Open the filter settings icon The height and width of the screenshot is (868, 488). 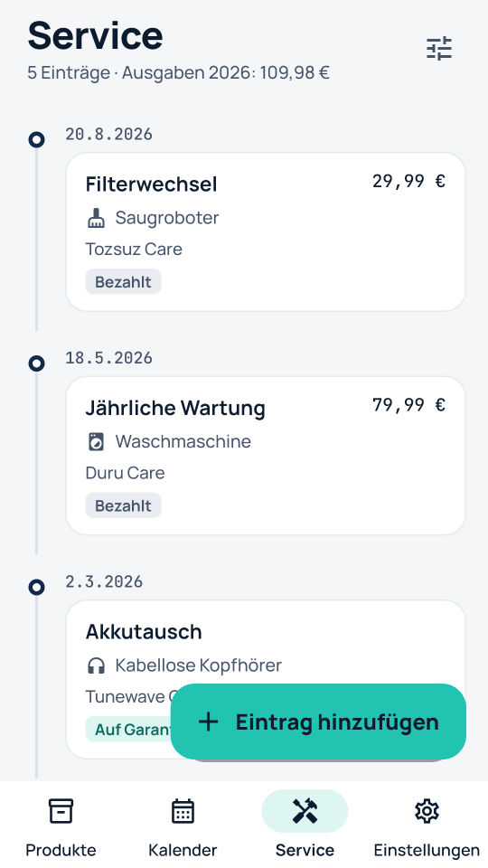439,49
